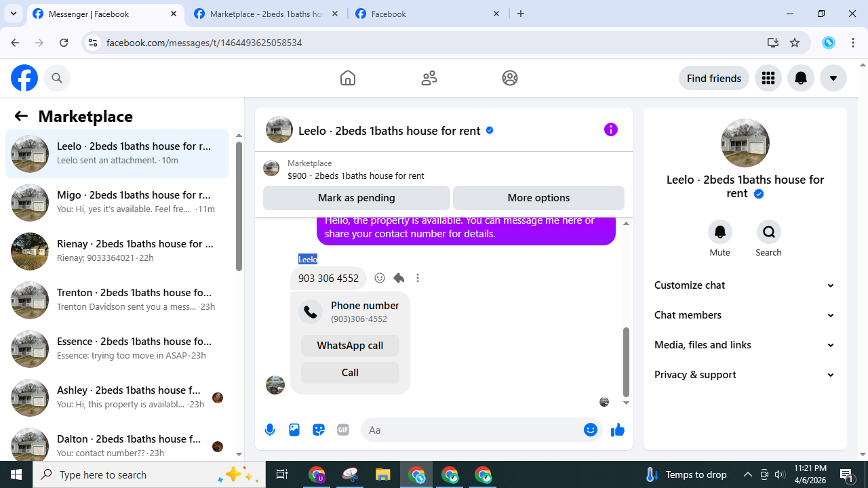Click the conversation list scrollbar
The width and height of the screenshot is (868, 488).
point(239,206)
